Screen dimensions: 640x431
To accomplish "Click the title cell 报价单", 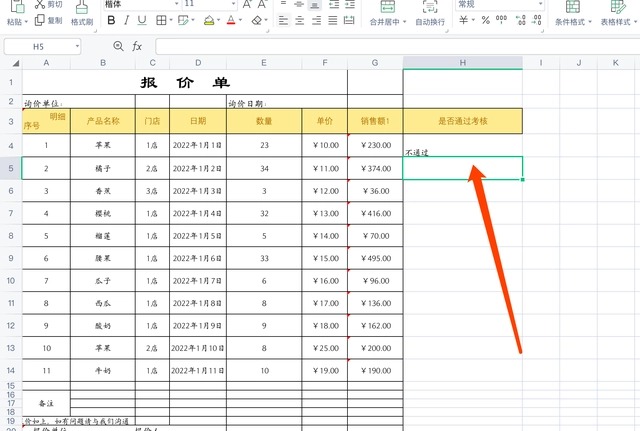I will point(185,82).
